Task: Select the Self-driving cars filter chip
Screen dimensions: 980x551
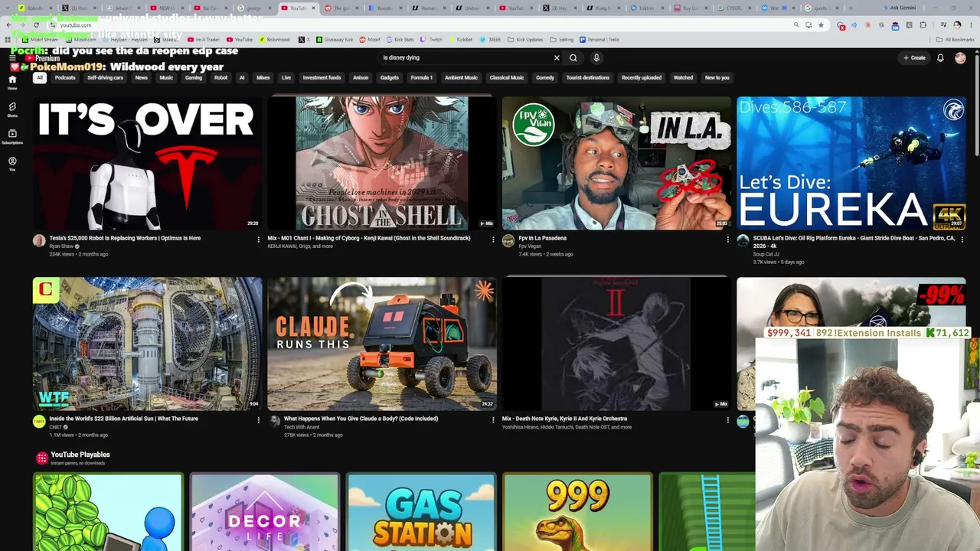Action: tap(105, 77)
